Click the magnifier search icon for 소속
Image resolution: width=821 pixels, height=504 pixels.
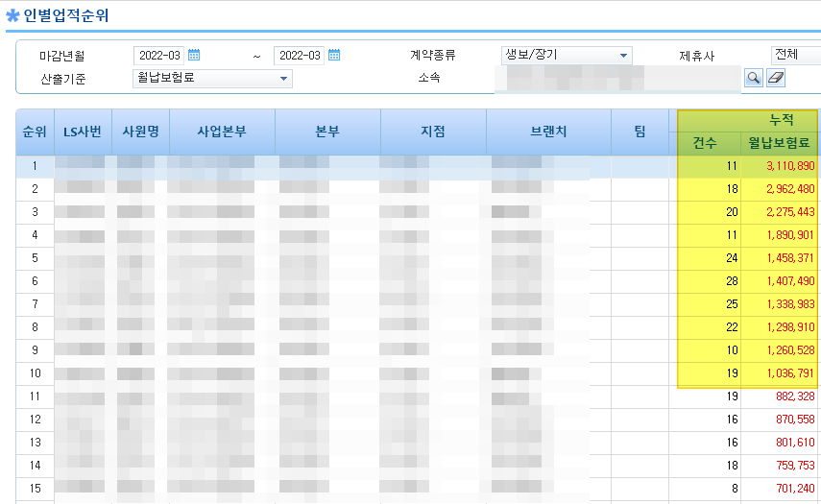point(753,78)
